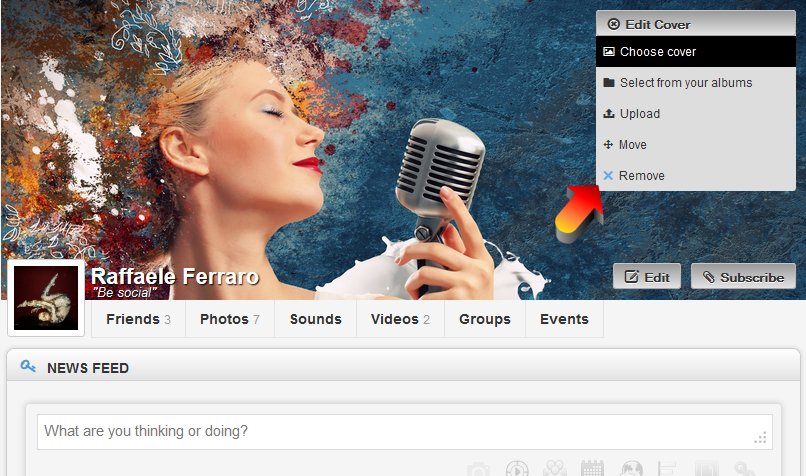Click the globe icon below the post box
The height and width of the screenshot is (476, 806).
631,469
